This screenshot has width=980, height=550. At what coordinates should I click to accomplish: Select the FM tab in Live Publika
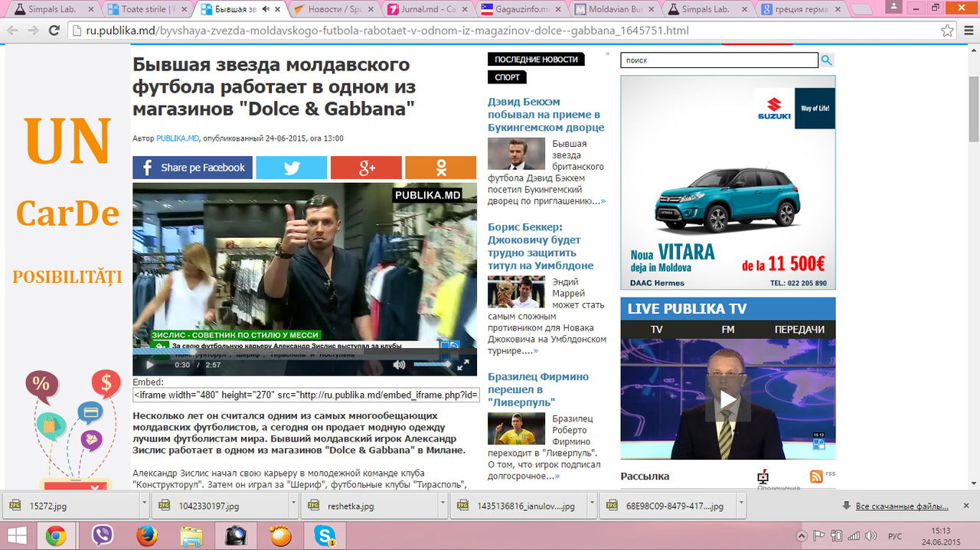(727, 329)
